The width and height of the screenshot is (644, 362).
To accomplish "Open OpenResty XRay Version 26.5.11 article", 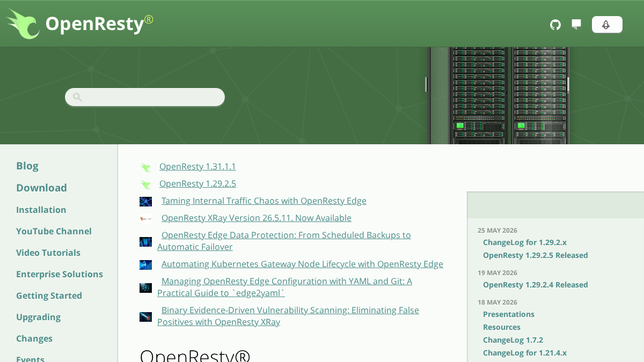I will pos(257,218).
